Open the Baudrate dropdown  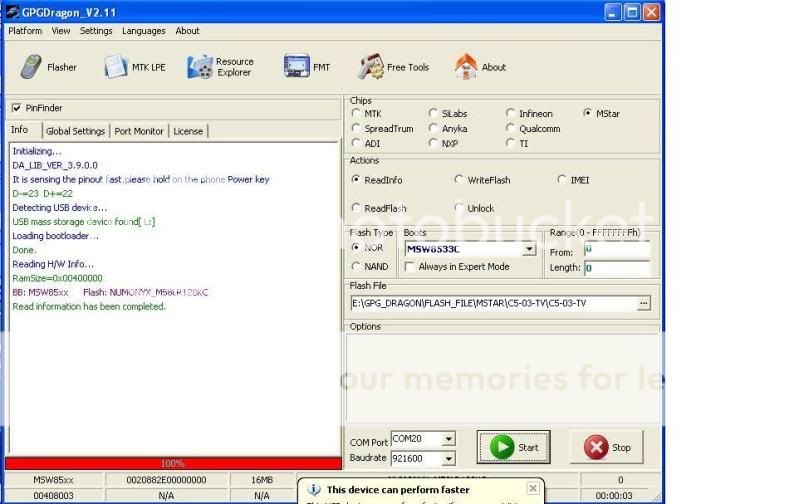[448, 459]
